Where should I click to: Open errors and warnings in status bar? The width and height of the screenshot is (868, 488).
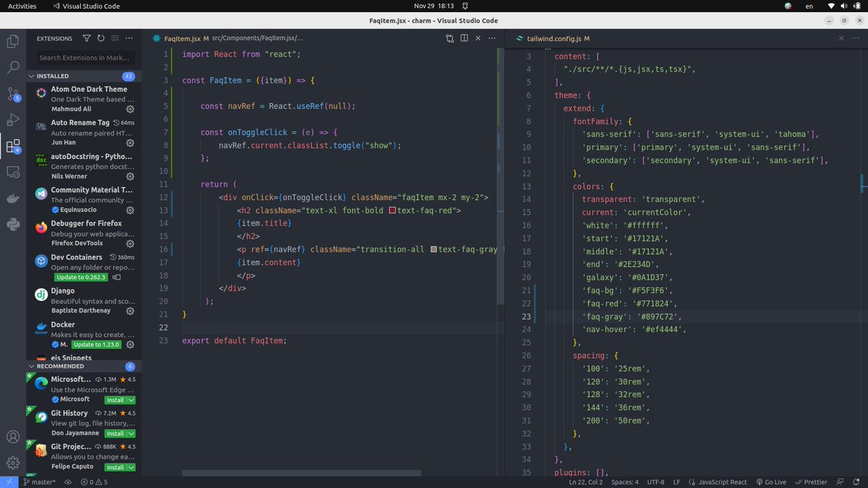(x=94, y=481)
